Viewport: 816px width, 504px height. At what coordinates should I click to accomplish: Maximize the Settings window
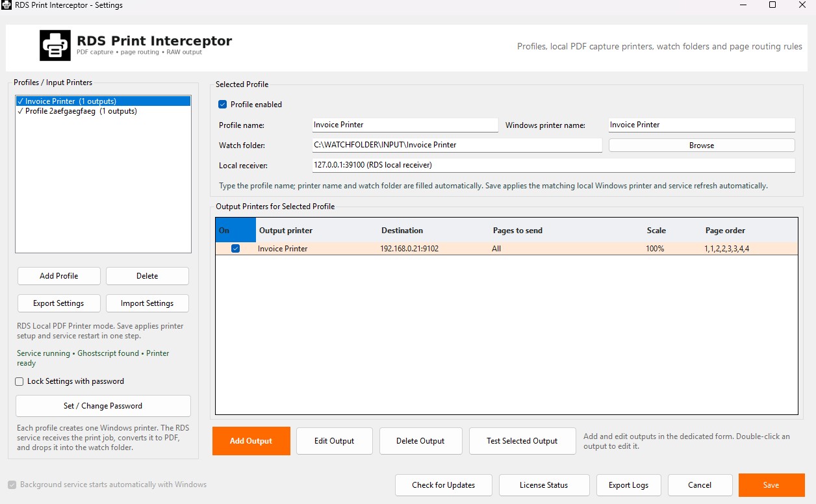point(772,5)
